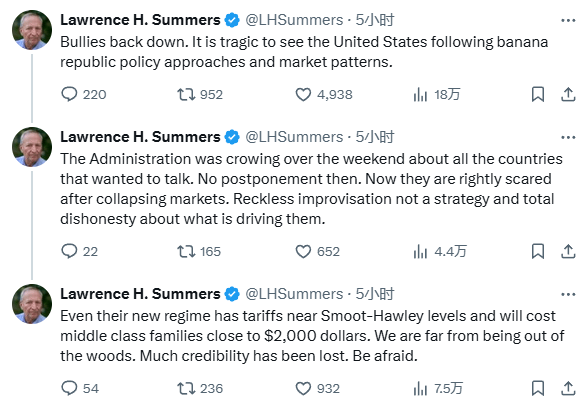Bookmark the tweet about collapsing markets
The width and height of the screenshot is (588, 403).
[x=538, y=251]
